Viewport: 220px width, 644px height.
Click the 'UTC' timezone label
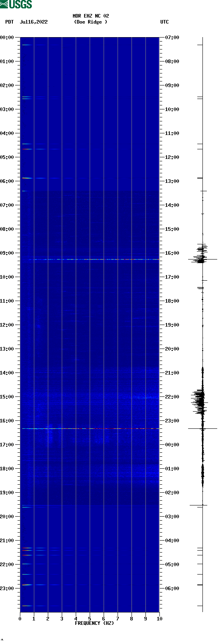click(165, 22)
